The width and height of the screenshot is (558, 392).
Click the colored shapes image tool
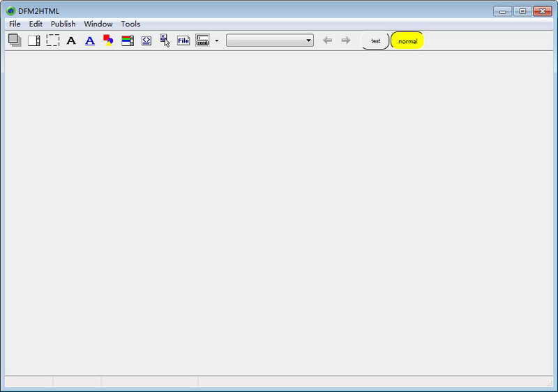[x=109, y=40]
